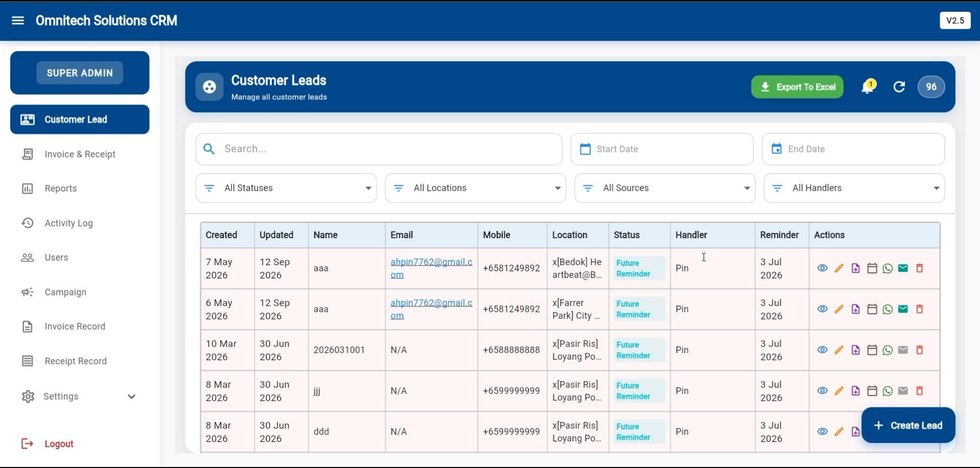The height and width of the screenshot is (468, 980).
Task: Go to Invoice & Receipt page
Action: point(80,154)
